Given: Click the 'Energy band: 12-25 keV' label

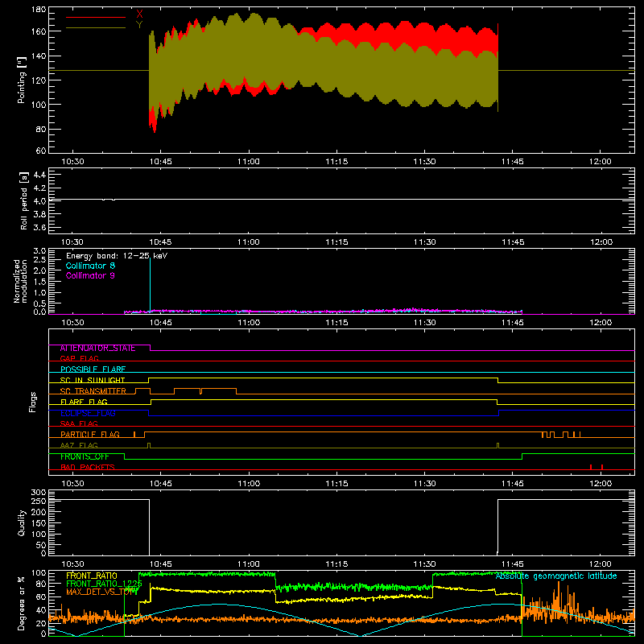Looking at the screenshot, I should pos(117,256).
